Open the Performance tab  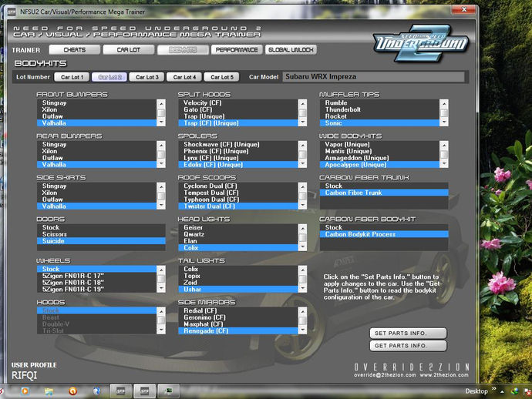237,50
